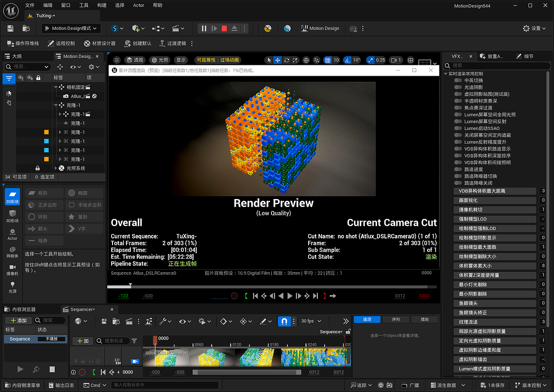554x392 pixels.
Task: Save the current level with the disk icon
Action: (10, 29)
